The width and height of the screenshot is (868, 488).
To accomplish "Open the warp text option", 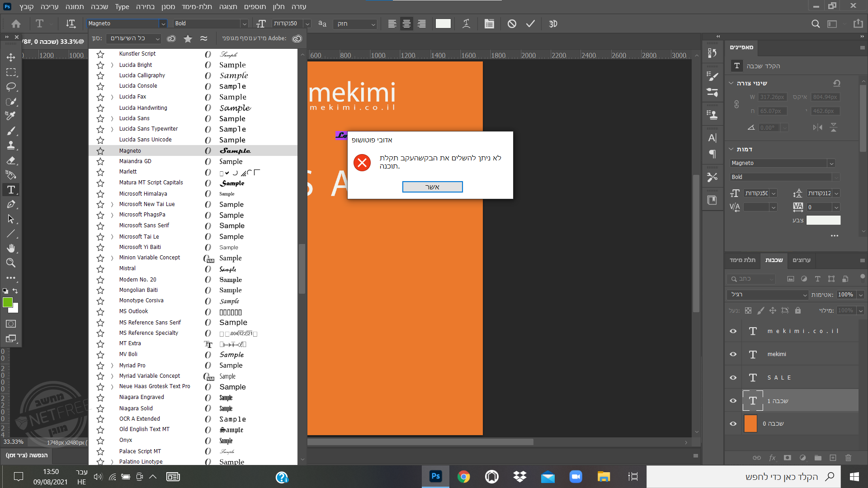I will coord(466,23).
